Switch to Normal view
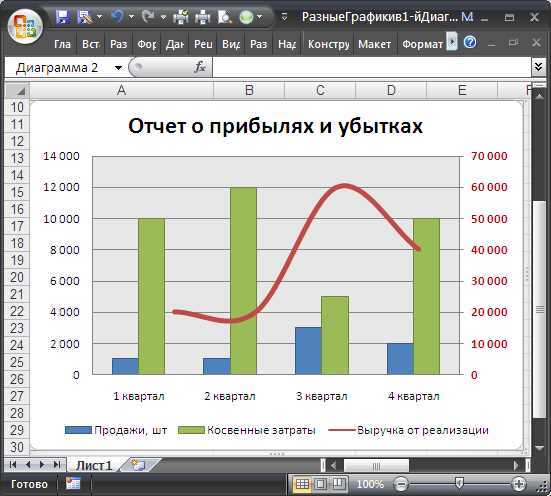The height and width of the screenshot is (496, 551). click(302, 484)
